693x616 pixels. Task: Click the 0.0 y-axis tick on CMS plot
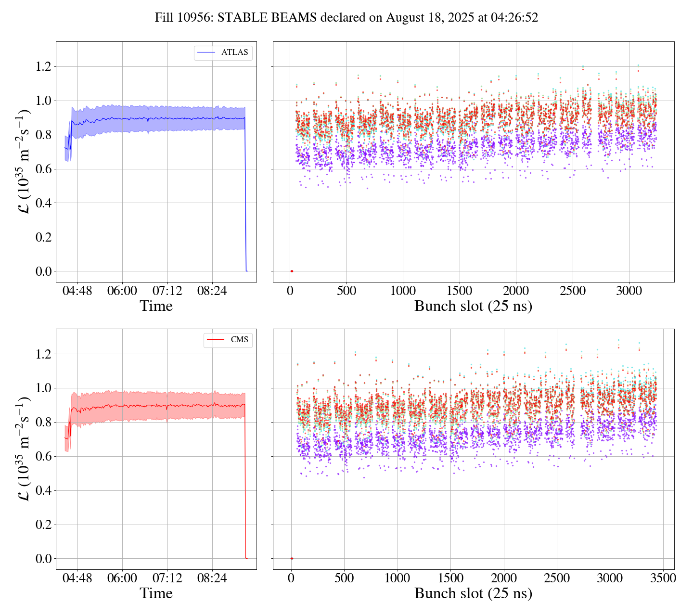coord(43,559)
